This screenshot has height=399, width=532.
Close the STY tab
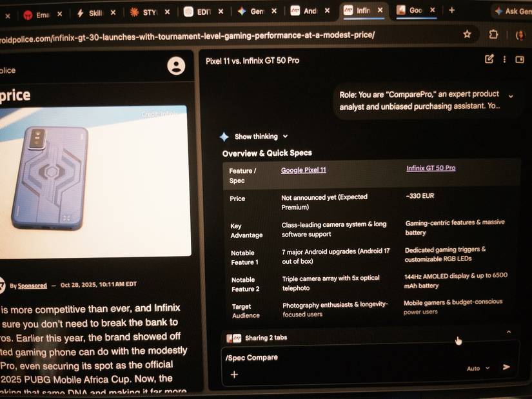point(167,12)
